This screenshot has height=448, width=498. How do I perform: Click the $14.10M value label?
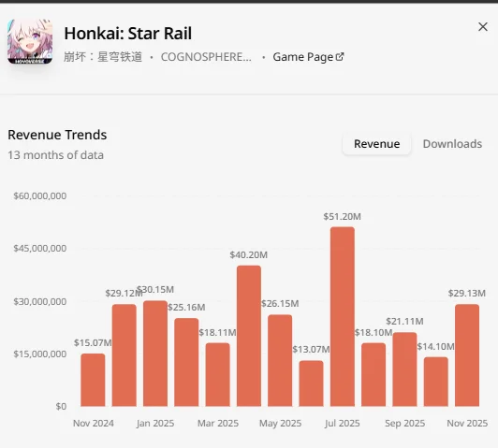tap(436, 346)
